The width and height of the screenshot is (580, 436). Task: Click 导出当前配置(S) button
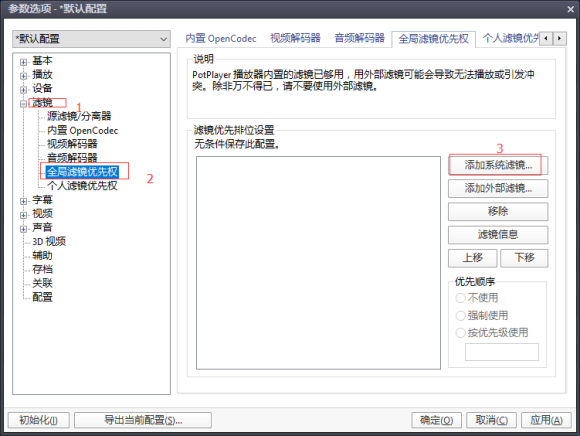(x=143, y=420)
